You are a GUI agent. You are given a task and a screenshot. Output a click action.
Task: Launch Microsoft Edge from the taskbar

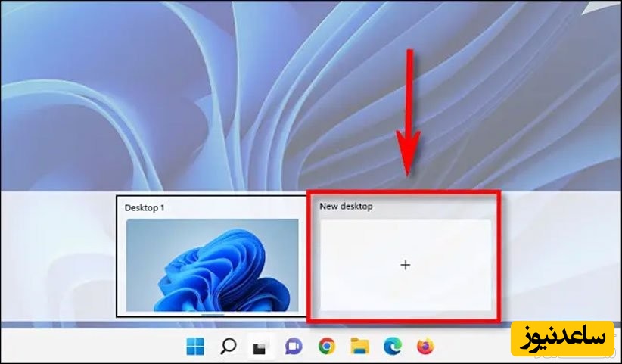pos(393,347)
